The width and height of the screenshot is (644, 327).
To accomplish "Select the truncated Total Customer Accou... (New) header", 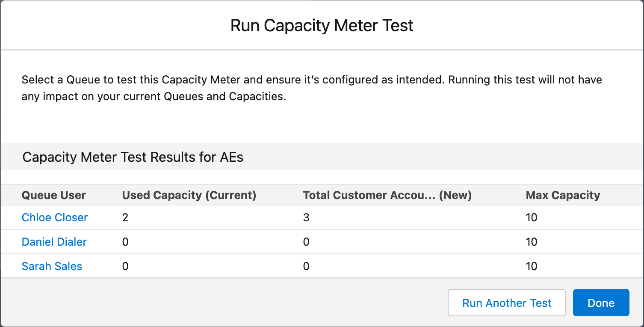I will (x=387, y=195).
